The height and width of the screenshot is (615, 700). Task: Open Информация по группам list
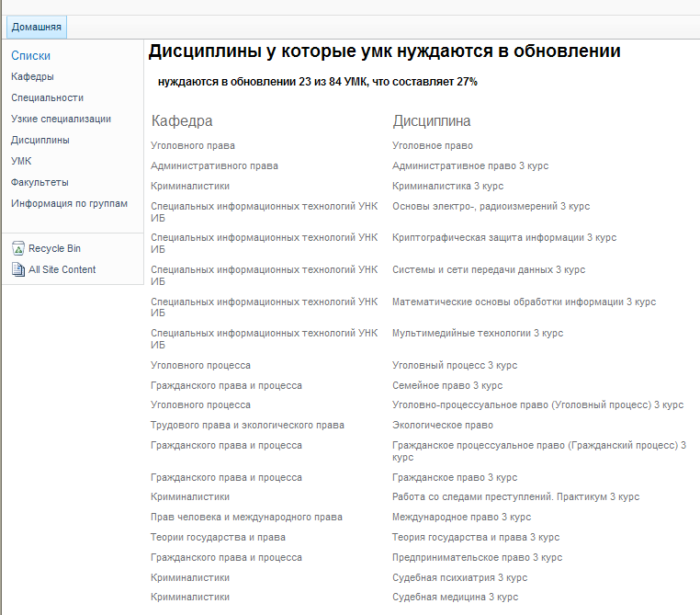point(69,204)
